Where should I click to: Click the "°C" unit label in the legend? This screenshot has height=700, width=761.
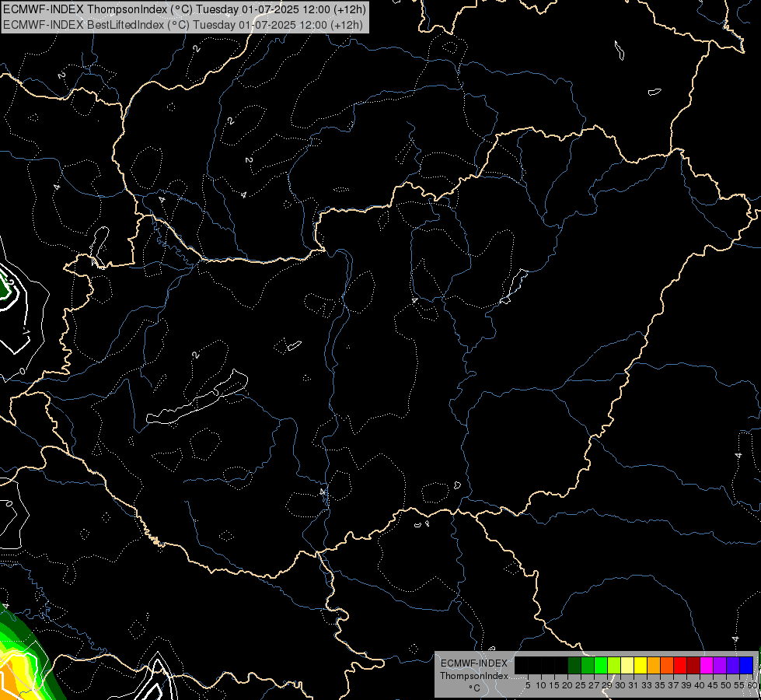(x=474, y=688)
